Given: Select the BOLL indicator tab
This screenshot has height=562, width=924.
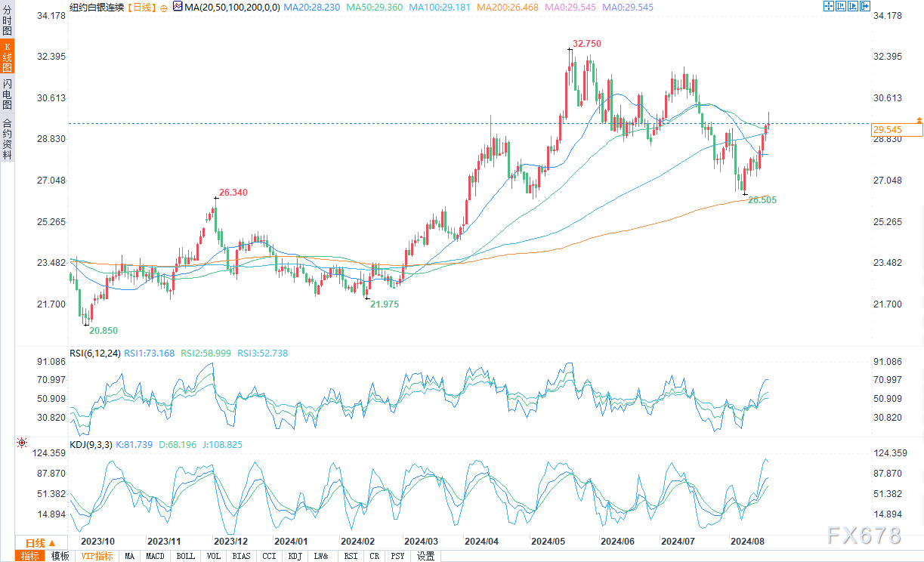Looking at the screenshot, I should coord(185,556).
